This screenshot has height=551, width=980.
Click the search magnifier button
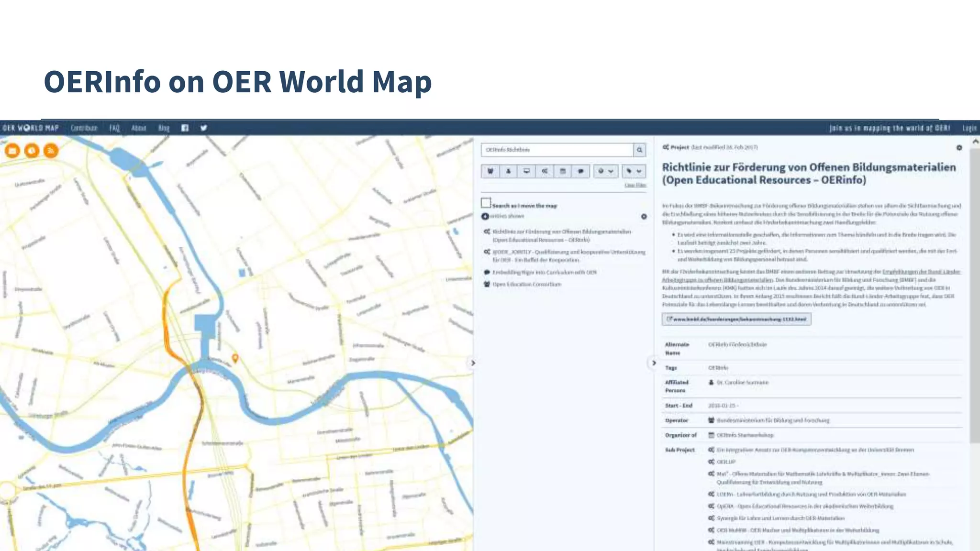click(x=639, y=150)
